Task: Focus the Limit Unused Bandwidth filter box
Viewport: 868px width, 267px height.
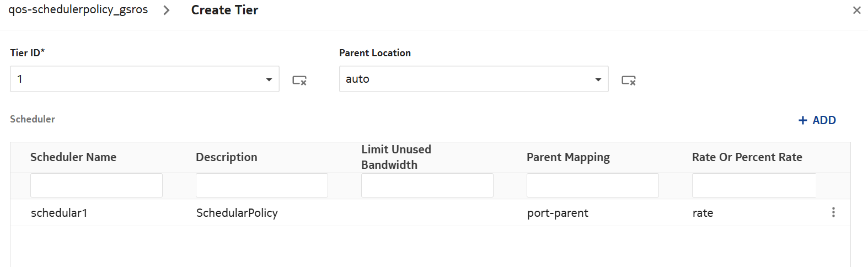Action: pyautogui.click(x=427, y=185)
